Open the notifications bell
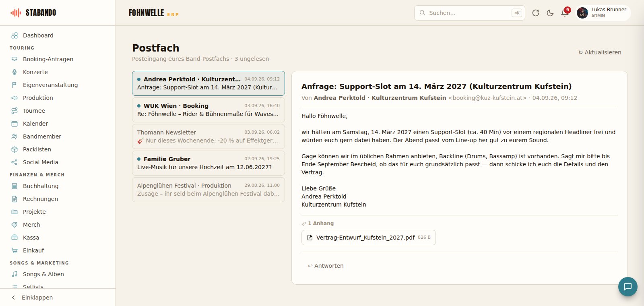The width and height of the screenshot is (644, 306). (565, 13)
